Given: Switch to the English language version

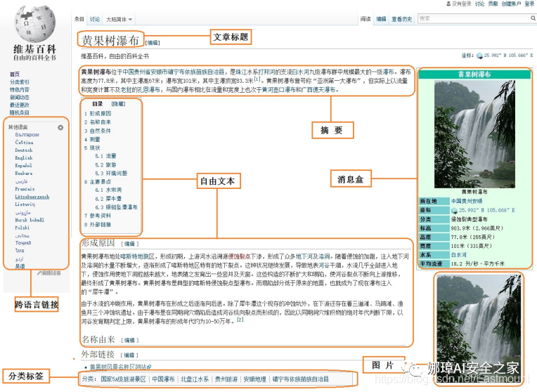Looking at the screenshot, I should 24,158.
